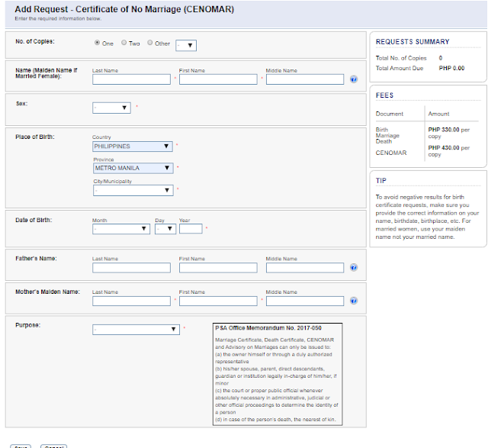This screenshot has height=448, width=488.
Task: Select the Other copies radio button
Action: [x=150, y=44]
